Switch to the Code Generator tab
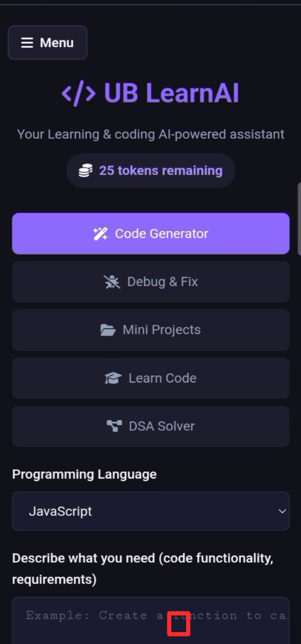 150,233
